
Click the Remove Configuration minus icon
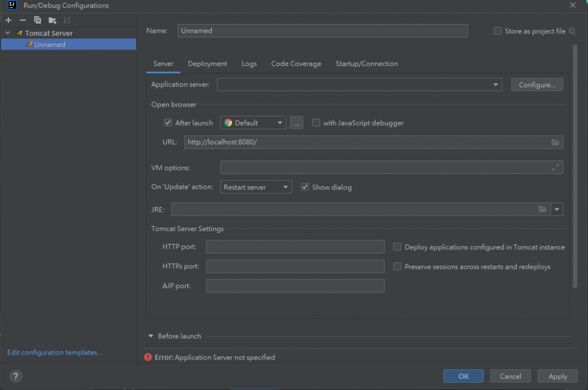(x=23, y=20)
